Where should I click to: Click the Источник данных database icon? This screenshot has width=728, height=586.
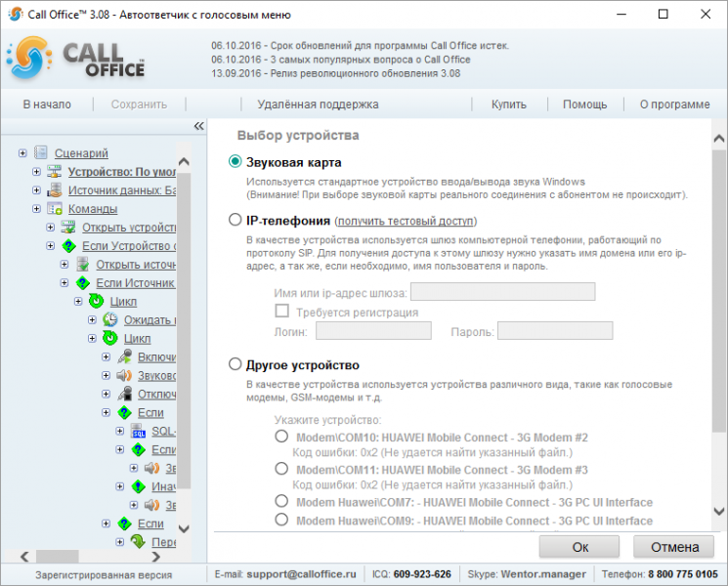pyautogui.click(x=55, y=189)
